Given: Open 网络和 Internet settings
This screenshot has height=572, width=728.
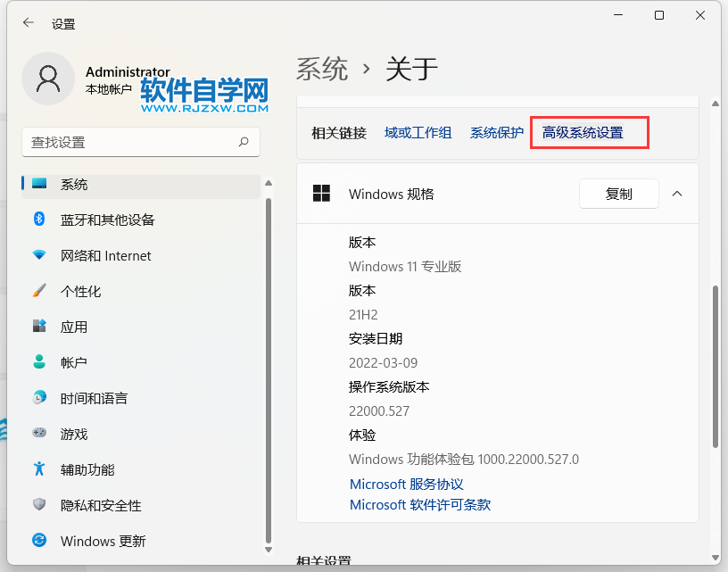Looking at the screenshot, I should click(141, 256).
